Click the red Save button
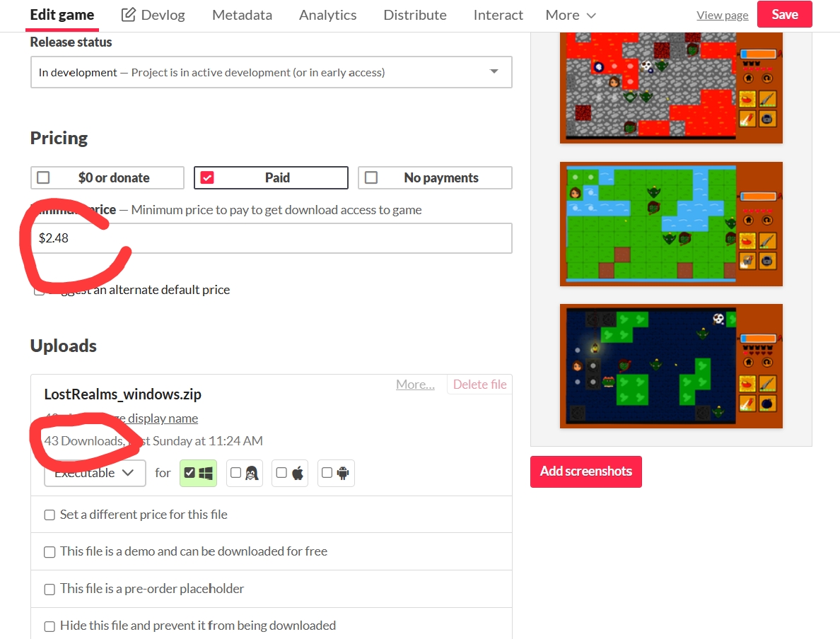 tap(784, 15)
